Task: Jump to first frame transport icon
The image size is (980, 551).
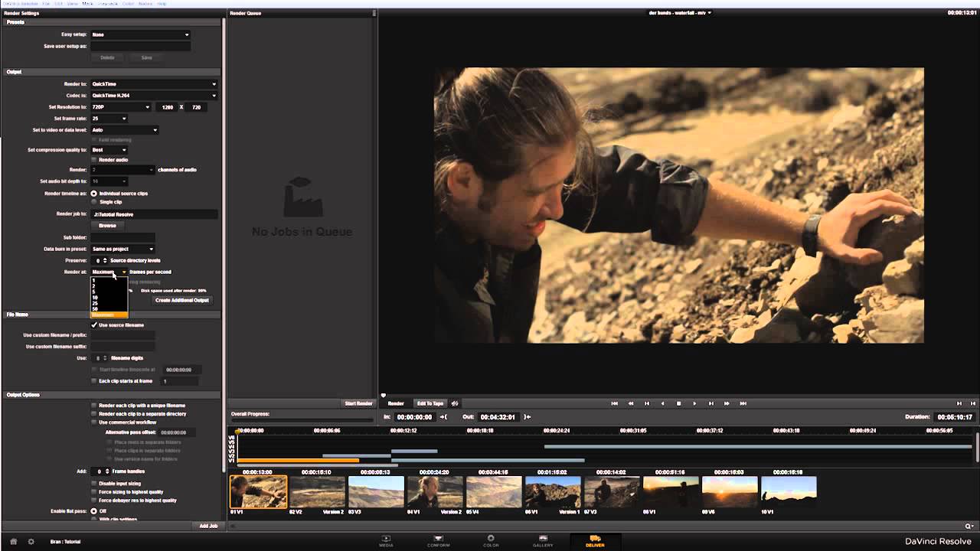Action: (614, 403)
